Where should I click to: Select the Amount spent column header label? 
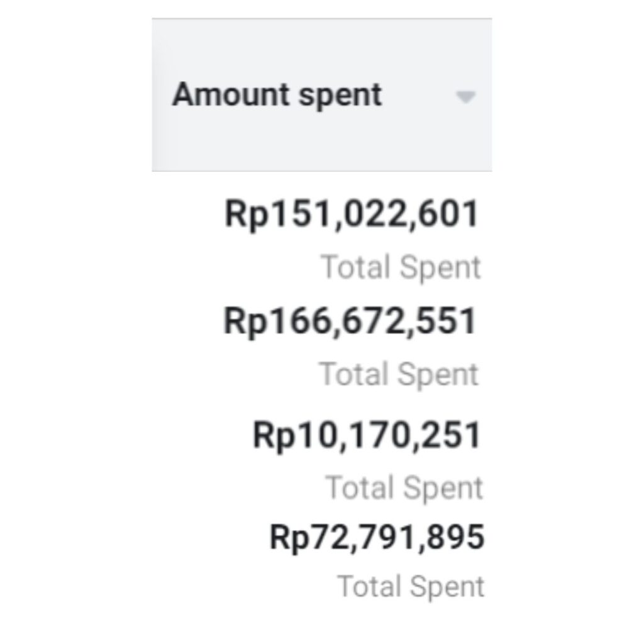coord(277,96)
